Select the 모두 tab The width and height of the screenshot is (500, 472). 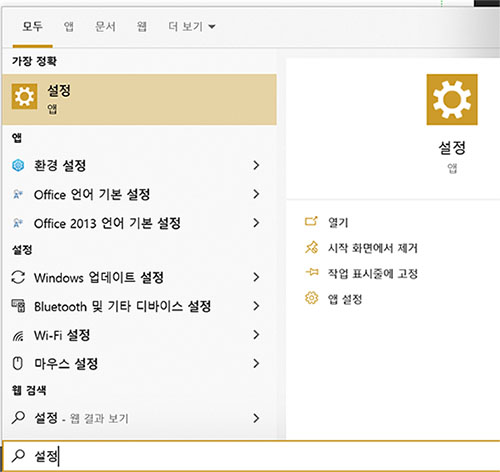32,26
